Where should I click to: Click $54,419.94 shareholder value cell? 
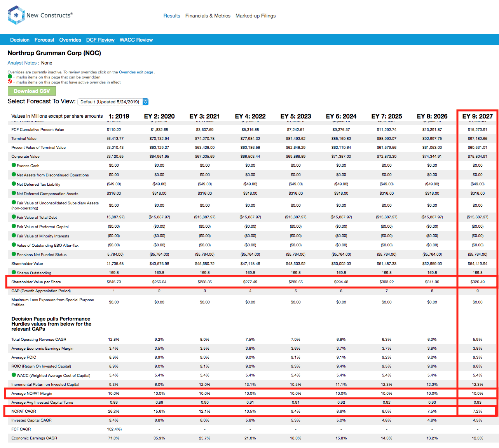click(x=478, y=263)
